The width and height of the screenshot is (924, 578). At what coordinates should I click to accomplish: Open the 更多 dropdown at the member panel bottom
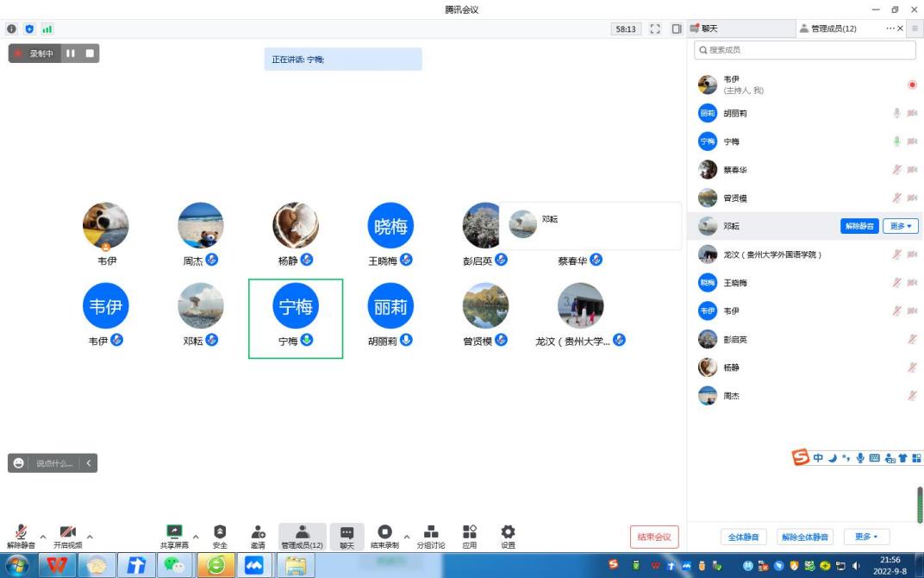865,537
